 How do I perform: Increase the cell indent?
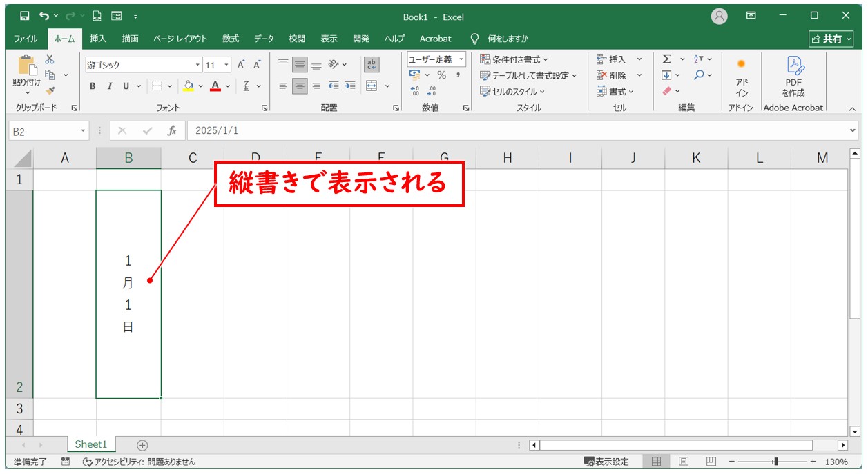(x=350, y=86)
